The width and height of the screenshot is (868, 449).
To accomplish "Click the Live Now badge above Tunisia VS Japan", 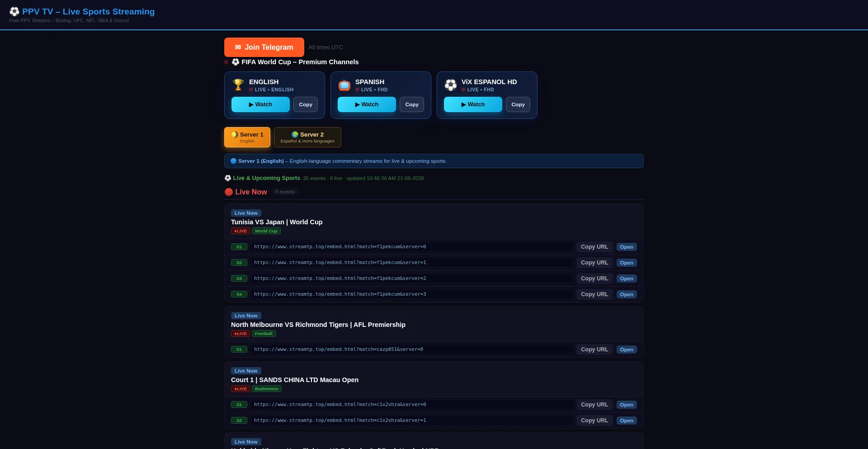I will (x=246, y=213).
